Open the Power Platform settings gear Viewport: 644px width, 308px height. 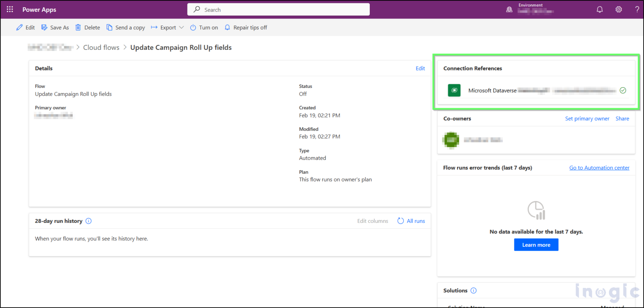pyautogui.click(x=618, y=9)
